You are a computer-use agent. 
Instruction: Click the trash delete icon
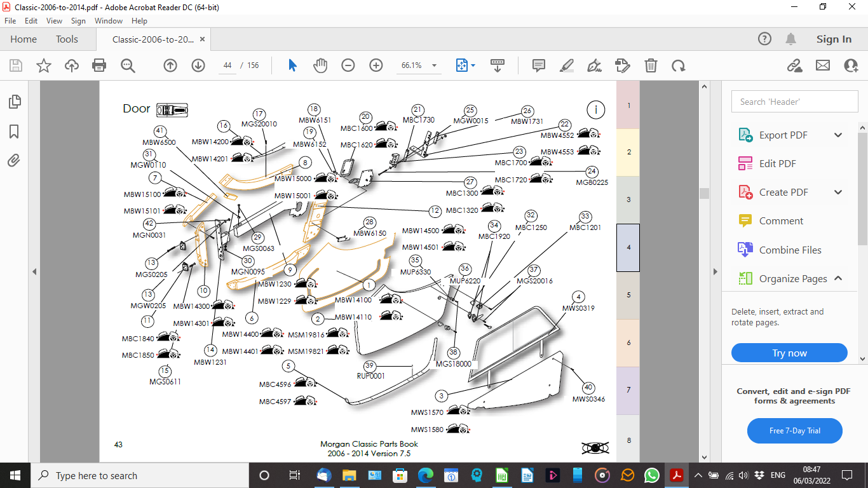coord(651,65)
